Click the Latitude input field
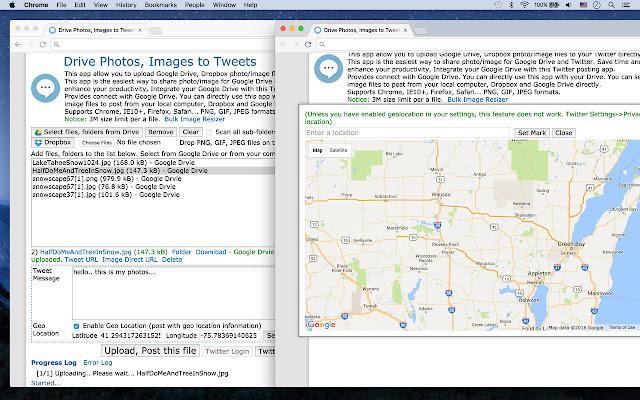This screenshot has width=640, height=400. click(130, 336)
